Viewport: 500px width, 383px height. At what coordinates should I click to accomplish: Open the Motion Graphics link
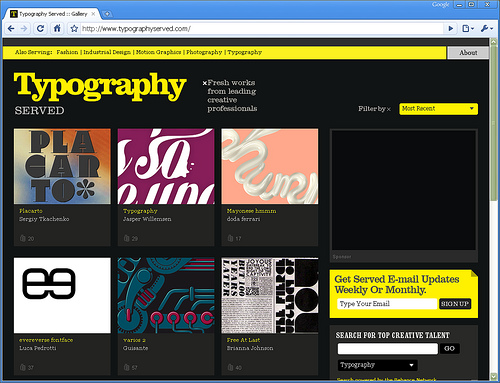pyautogui.click(x=158, y=52)
